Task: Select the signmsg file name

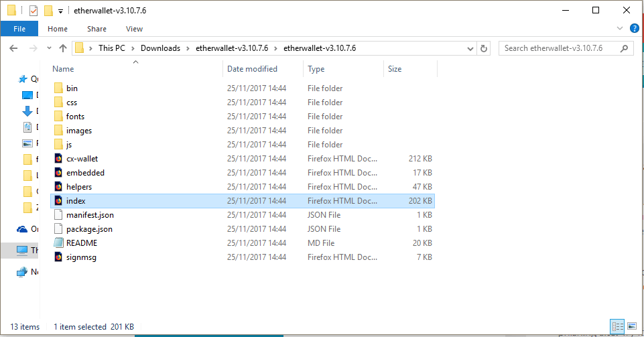Action: 81,257
